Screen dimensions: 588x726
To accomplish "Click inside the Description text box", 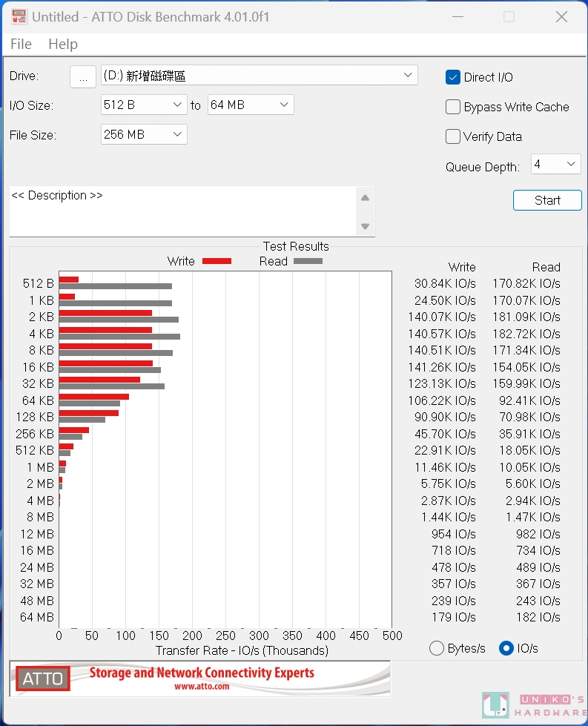I will (x=183, y=211).
